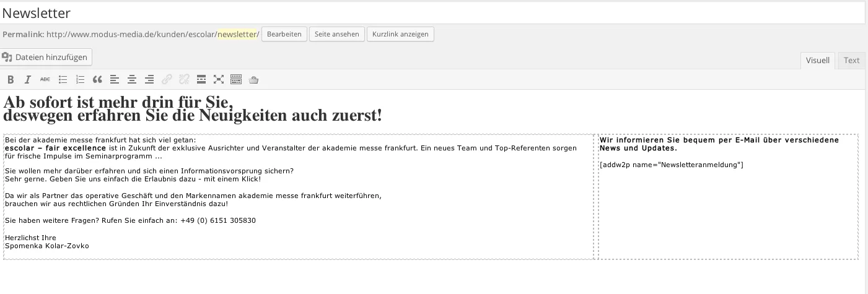Viewport: 868px width, 294px height.
Task: Show the kitchen sink toolbar row
Action: [x=236, y=79]
